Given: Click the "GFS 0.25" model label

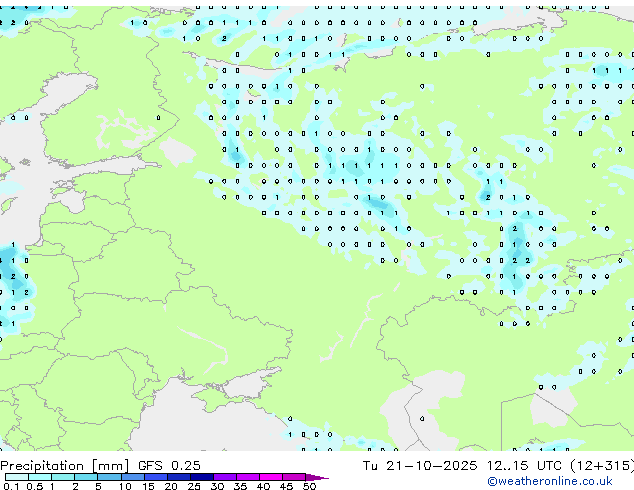Looking at the screenshot, I should [x=169, y=466].
